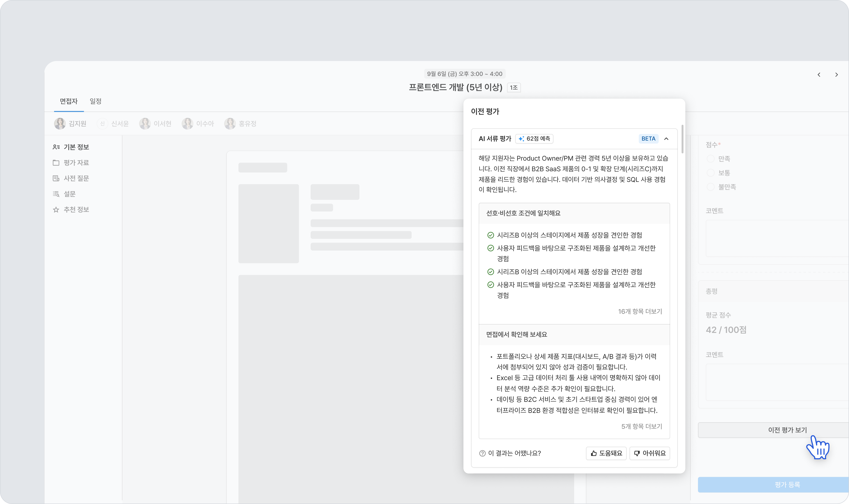The image size is (849, 504).
Task: Open 기본 정보 in the sidebar
Action: [71, 147]
